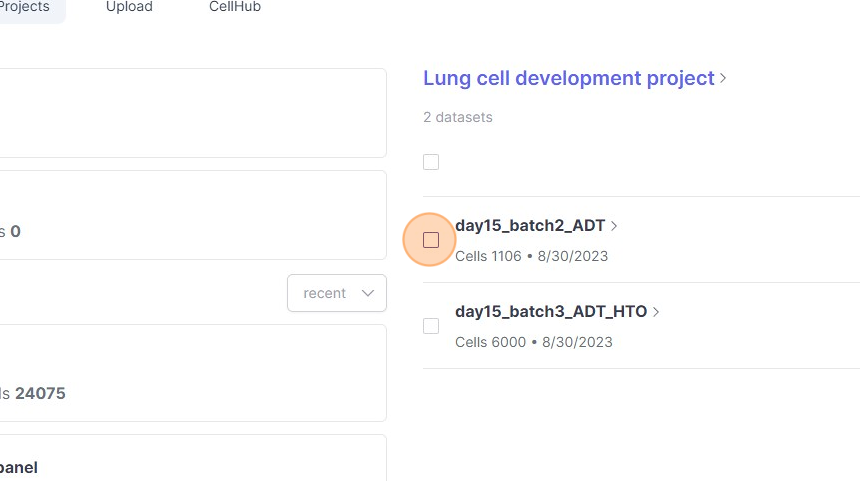Click arrow icon next to day15_batch2_ADT
Viewport: 860px width, 481px height.
(614, 226)
